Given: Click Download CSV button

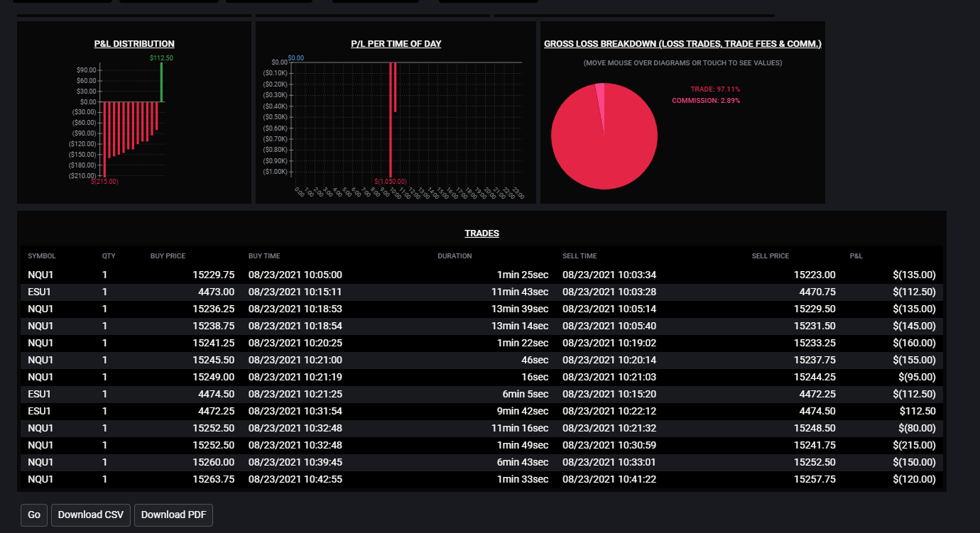Looking at the screenshot, I should point(91,515).
